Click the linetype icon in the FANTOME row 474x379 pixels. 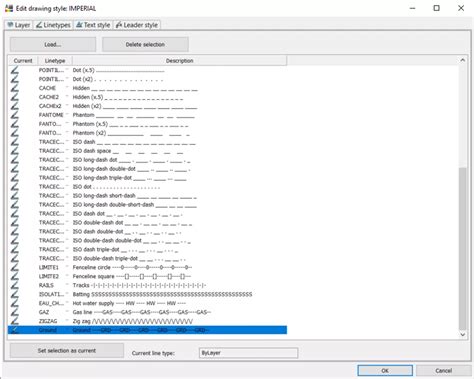tap(14, 115)
